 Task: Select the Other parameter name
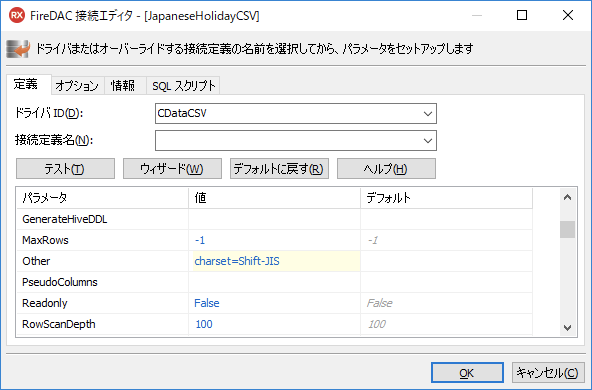pos(36,261)
